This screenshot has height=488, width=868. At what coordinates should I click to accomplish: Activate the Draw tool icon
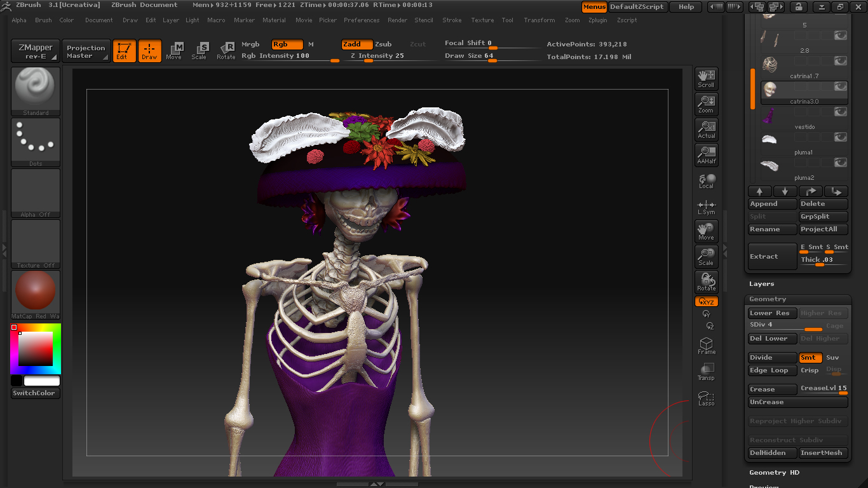pos(150,51)
